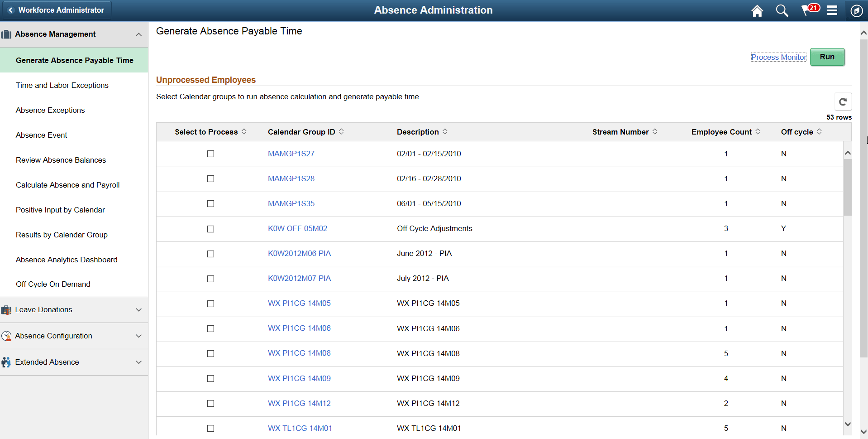868x439 pixels.
Task: Check the Select to Process box for MAMGP1S27
Action: (x=210, y=154)
